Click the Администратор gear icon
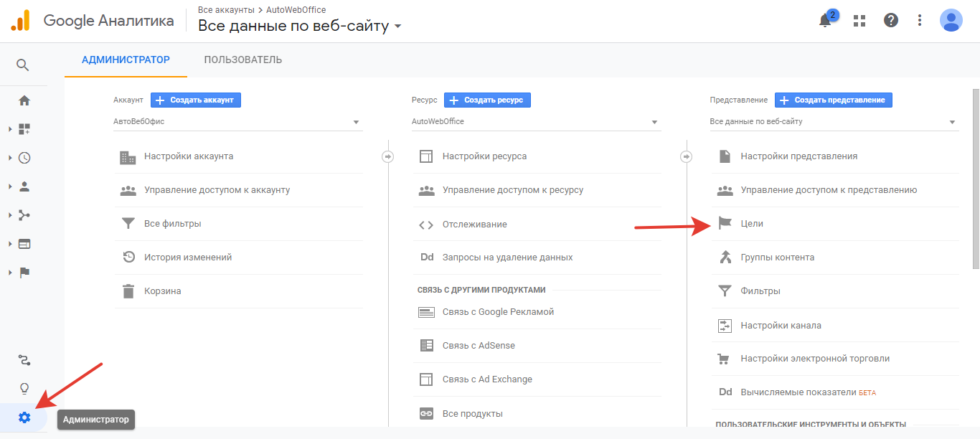The image size is (980, 439). click(x=24, y=417)
